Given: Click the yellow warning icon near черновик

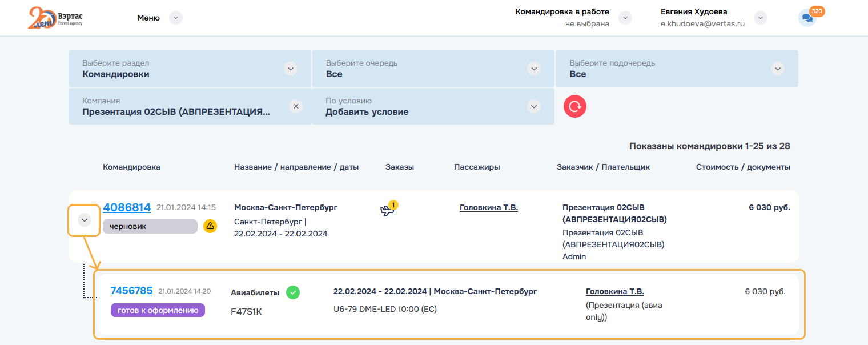Looking at the screenshot, I should [x=210, y=226].
